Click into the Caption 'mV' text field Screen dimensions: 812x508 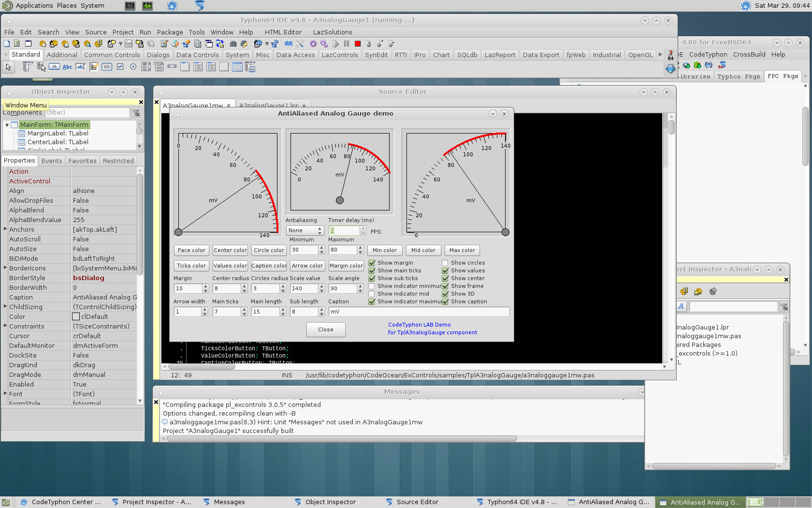point(419,312)
